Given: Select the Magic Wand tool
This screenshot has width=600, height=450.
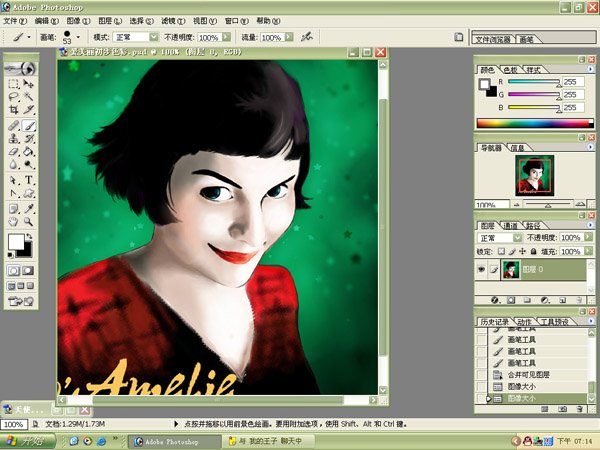Looking at the screenshot, I should 28,96.
